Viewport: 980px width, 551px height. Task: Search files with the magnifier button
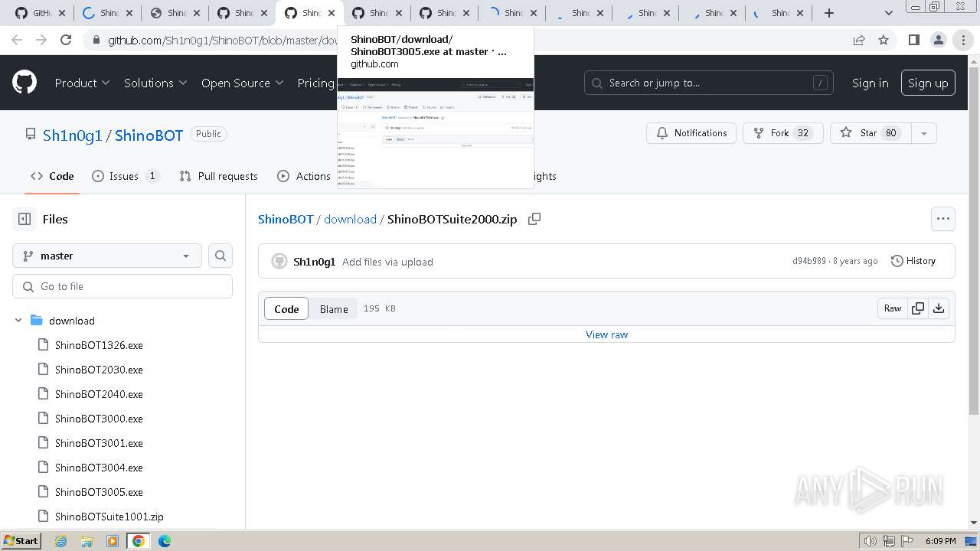click(x=220, y=256)
